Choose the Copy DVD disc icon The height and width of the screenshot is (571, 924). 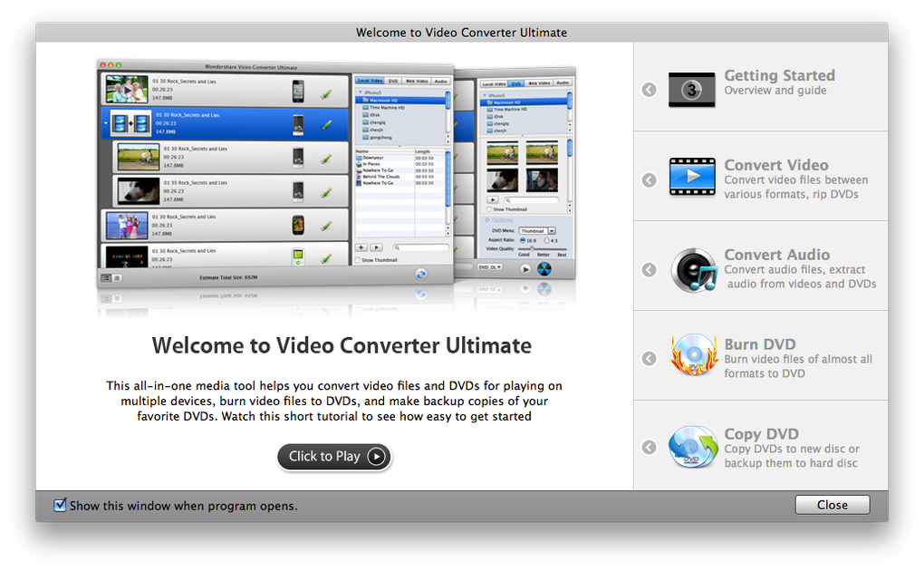click(x=693, y=447)
